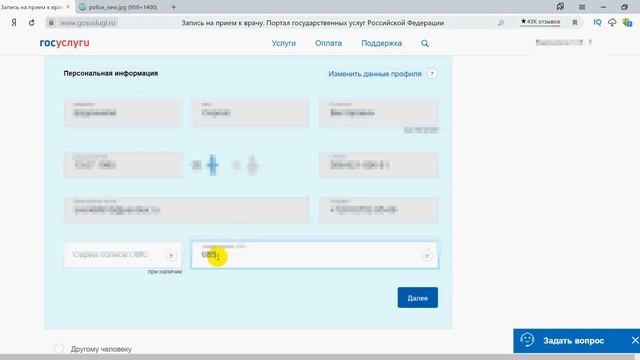Open the Услуги menu
The width and height of the screenshot is (640, 360).
tap(284, 43)
